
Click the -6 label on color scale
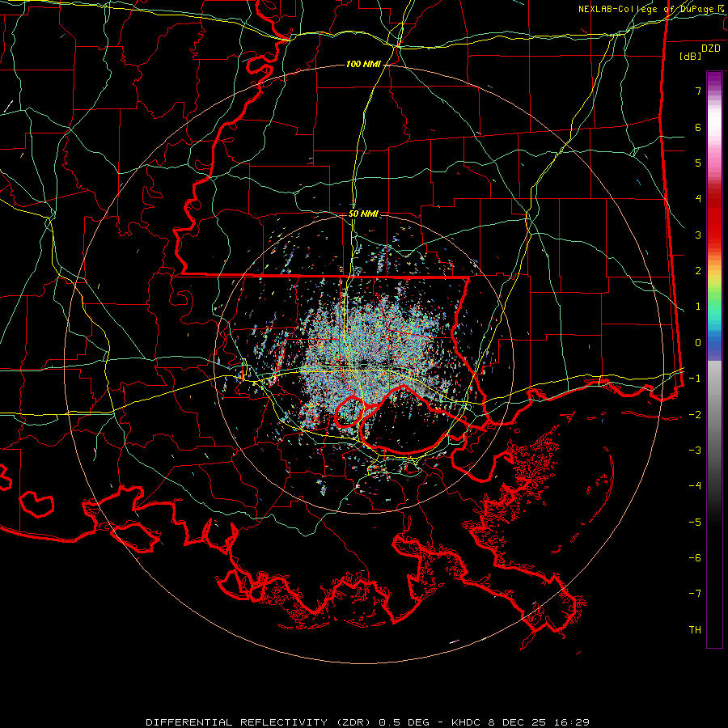click(695, 558)
